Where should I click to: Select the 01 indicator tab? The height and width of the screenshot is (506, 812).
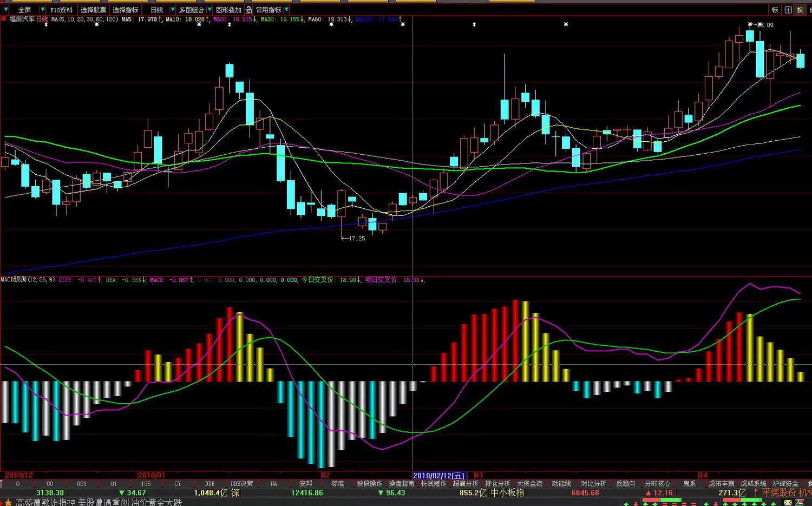coord(113,484)
